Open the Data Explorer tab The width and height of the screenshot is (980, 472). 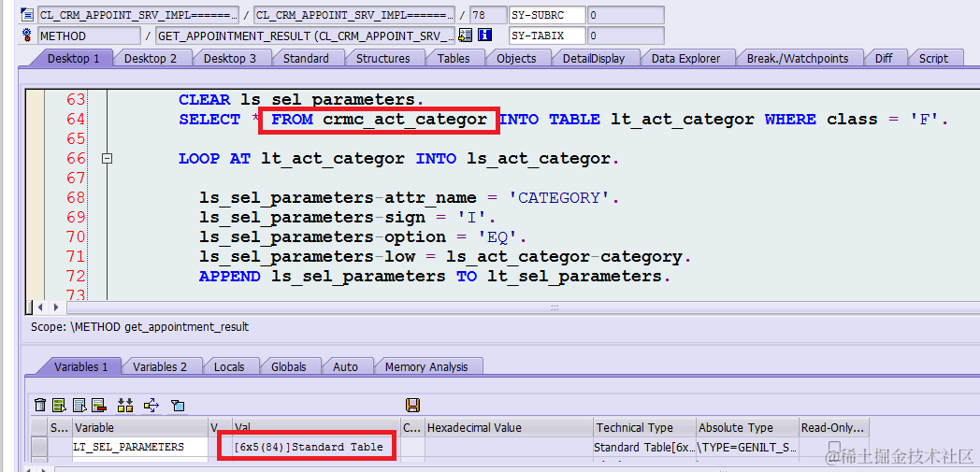pos(685,59)
